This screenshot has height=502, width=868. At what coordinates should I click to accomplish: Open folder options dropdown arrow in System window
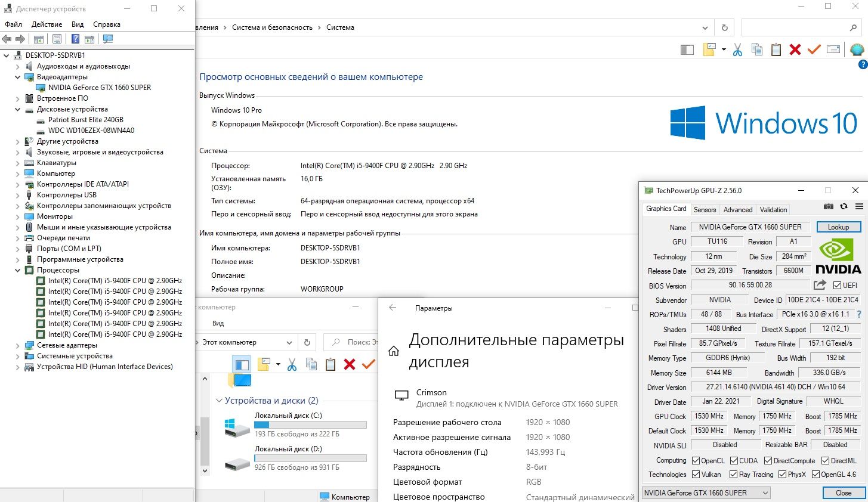tap(724, 49)
